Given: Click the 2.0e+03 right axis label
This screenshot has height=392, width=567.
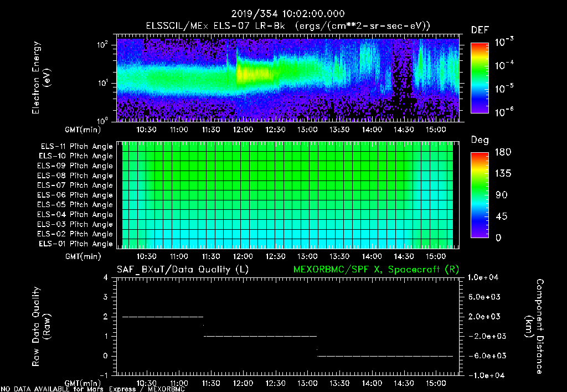Looking at the screenshot, I should tap(484, 317).
